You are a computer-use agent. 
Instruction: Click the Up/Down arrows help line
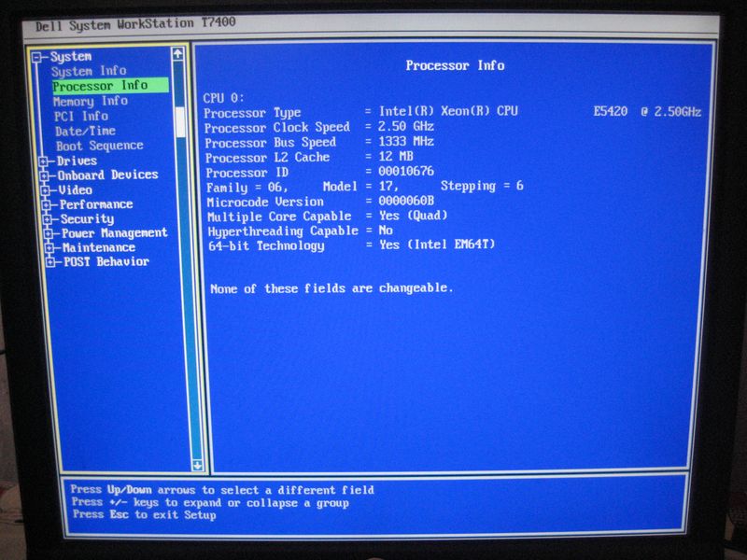click(222, 490)
